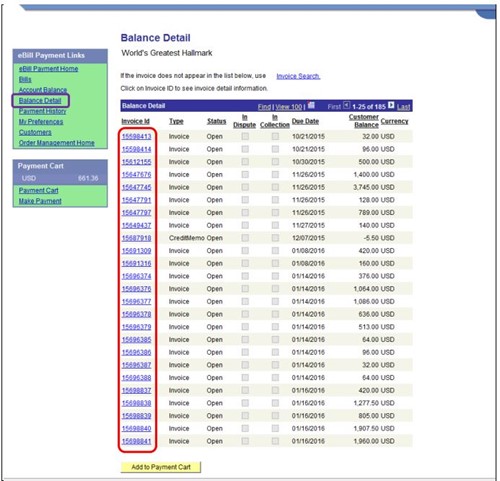This screenshot has height=481, width=500.
Task: Sort by Currency column header
Action: (x=394, y=121)
